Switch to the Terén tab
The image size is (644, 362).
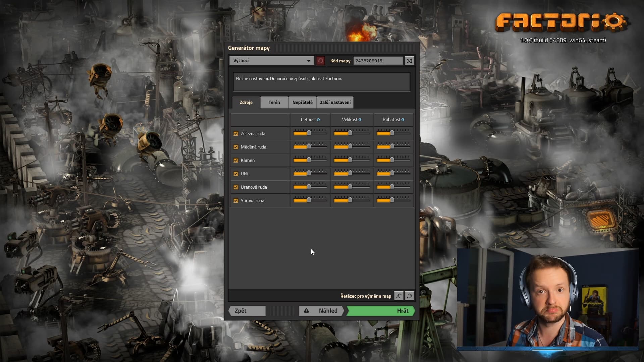(x=274, y=102)
